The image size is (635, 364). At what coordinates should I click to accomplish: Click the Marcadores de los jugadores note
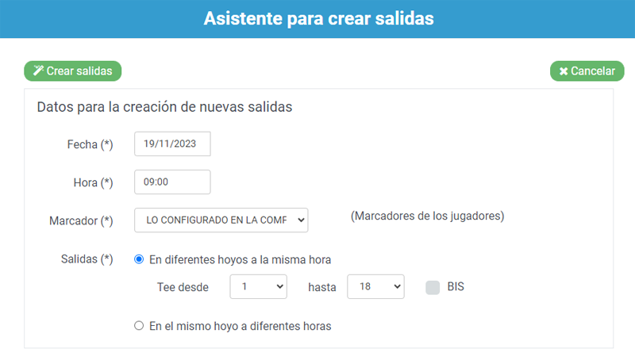click(427, 216)
